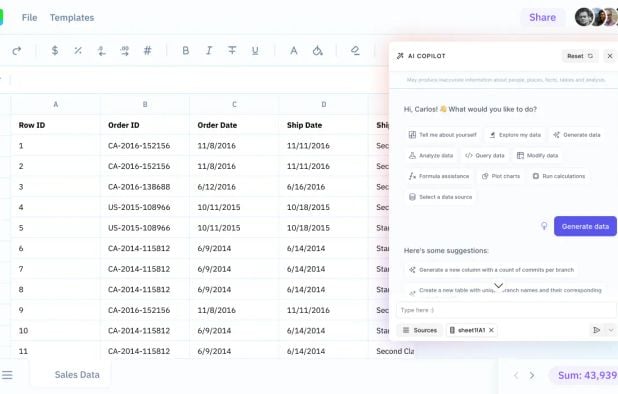Click the redo arrow icon
Screen dimensions: 618x394
pyautogui.click(x=17, y=50)
